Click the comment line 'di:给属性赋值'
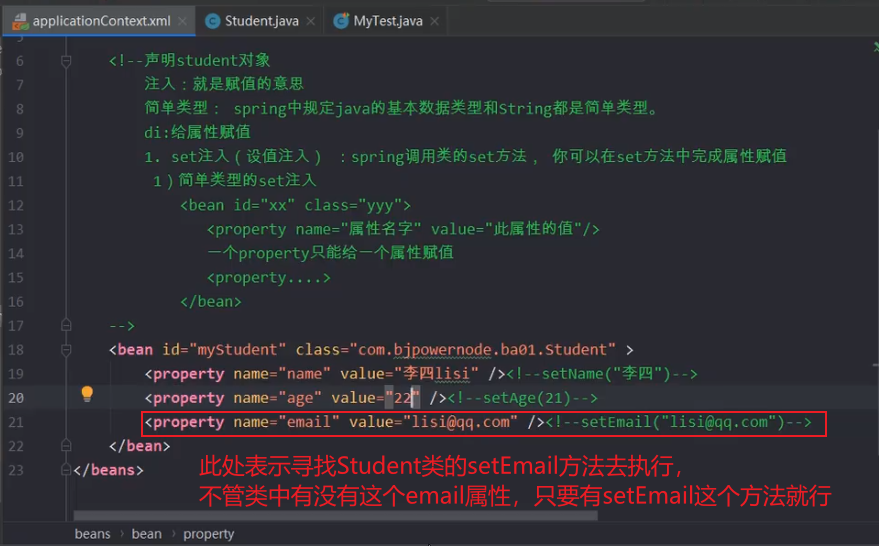Image resolution: width=879 pixels, height=546 pixels. point(197,132)
